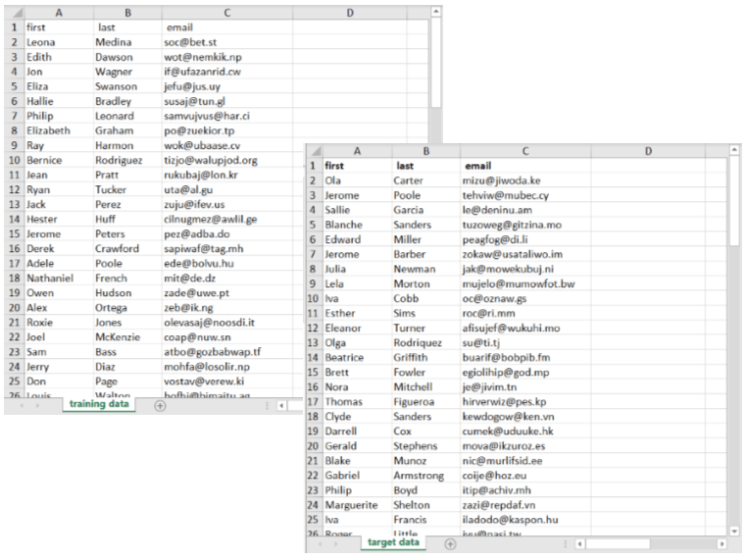Select cell 'McKenzie'

pyautogui.click(x=127, y=337)
